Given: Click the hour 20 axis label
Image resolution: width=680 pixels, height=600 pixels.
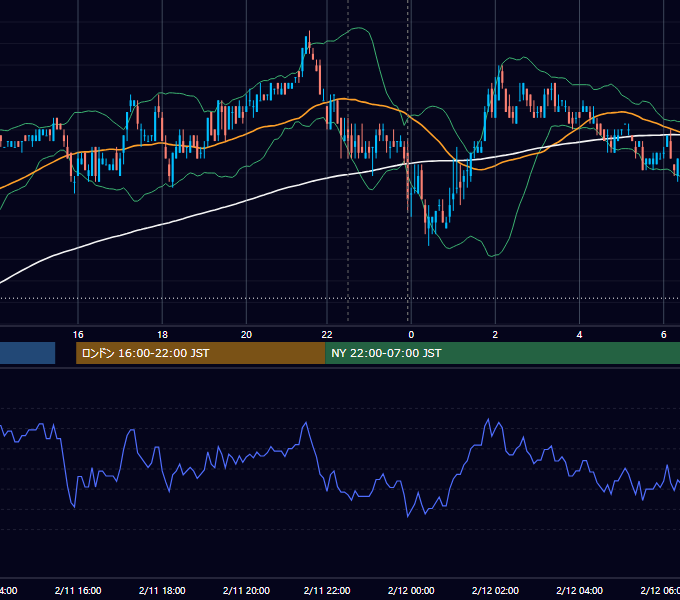Looking at the screenshot, I should pyautogui.click(x=246, y=335).
